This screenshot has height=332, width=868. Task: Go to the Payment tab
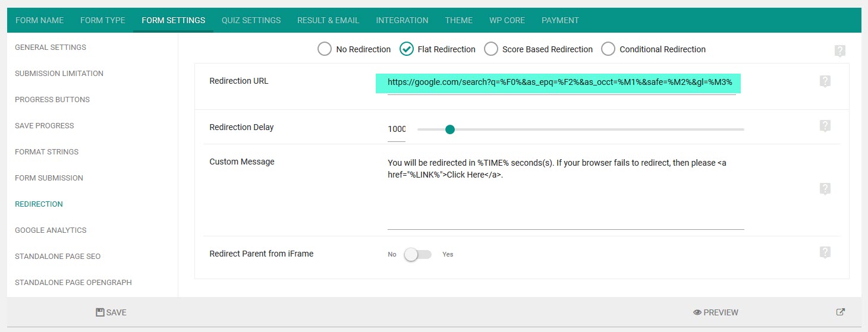560,20
